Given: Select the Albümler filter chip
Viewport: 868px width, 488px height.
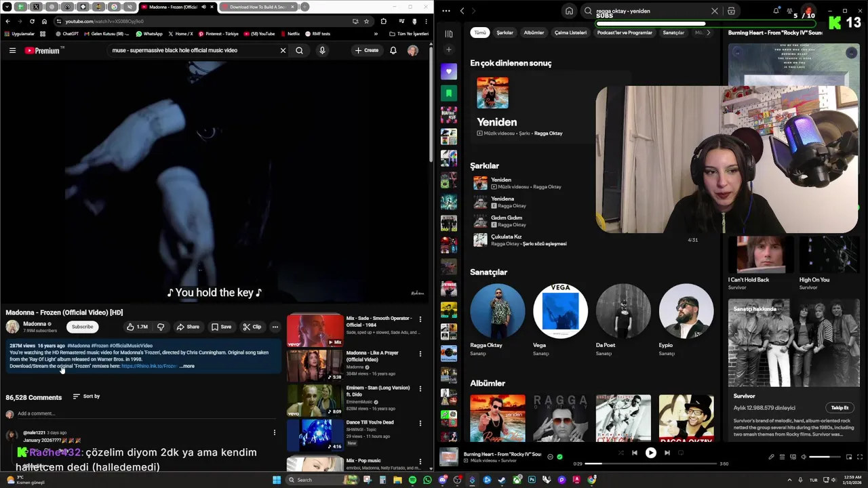Looking at the screenshot, I should (534, 33).
